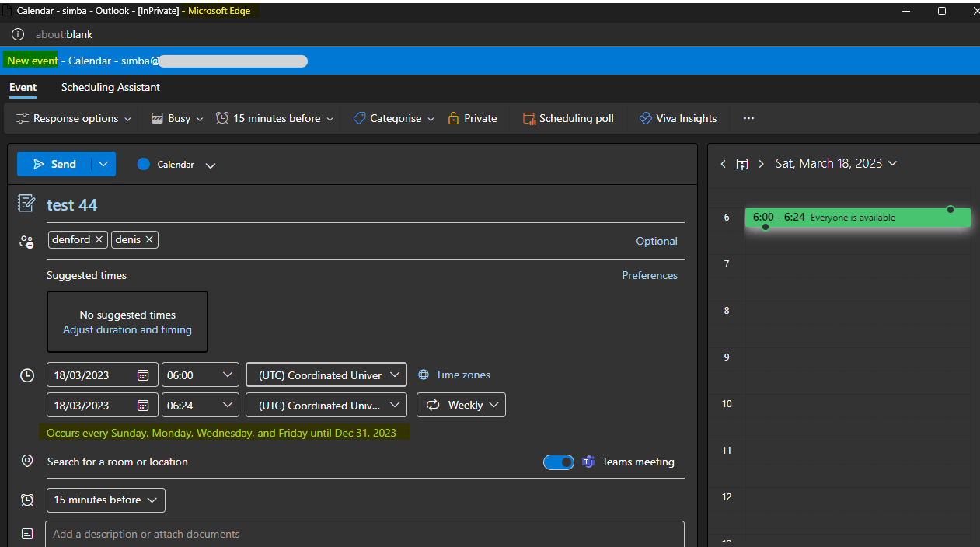Click the Optional attendees link

(x=657, y=241)
